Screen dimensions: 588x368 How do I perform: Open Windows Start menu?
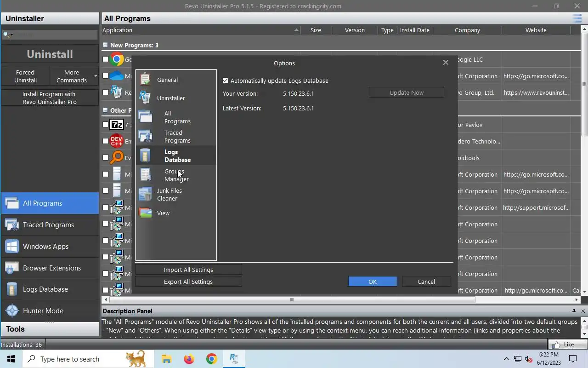(x=11, y=359)
